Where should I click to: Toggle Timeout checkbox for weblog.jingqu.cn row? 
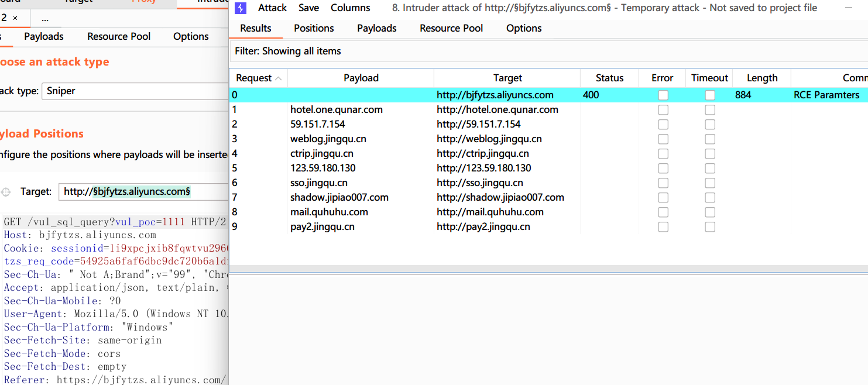(x=710, y=139)
